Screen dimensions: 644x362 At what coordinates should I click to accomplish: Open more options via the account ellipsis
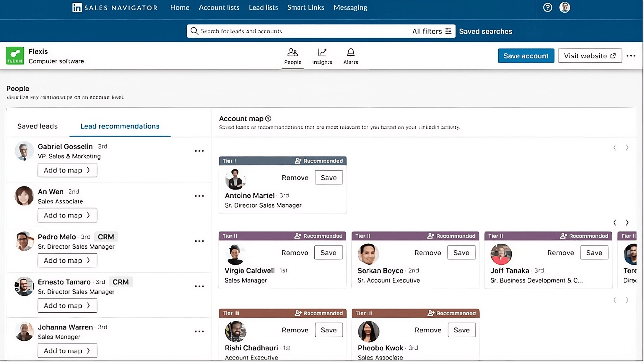[x=631, y=56]
